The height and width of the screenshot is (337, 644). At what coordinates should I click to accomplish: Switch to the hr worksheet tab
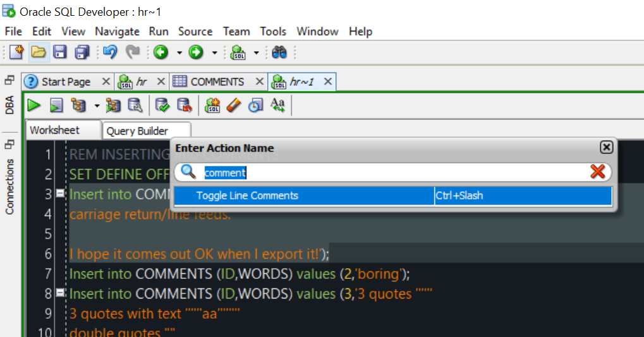coord(142,82)
